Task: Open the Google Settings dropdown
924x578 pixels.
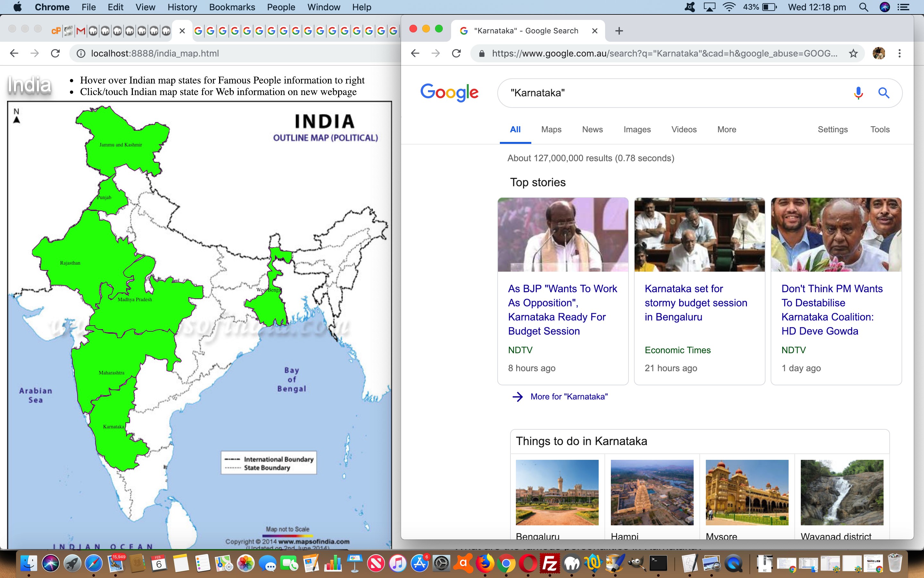Action: (832, 130)
